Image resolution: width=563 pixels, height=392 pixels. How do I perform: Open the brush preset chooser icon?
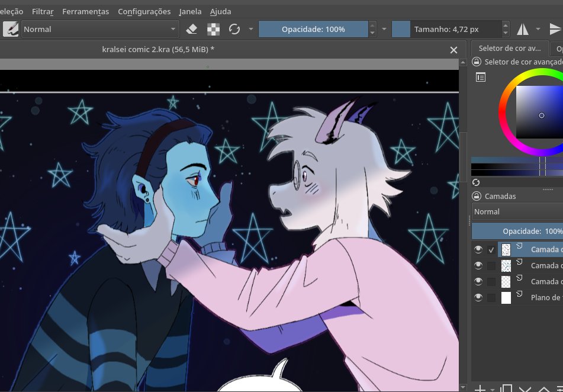(x=11, y=29)
